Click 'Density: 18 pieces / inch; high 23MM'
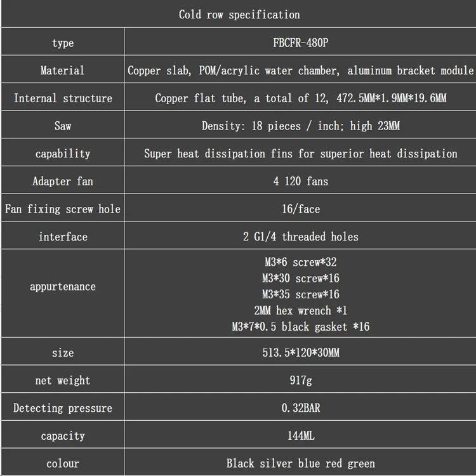 (x=301, y=126)
